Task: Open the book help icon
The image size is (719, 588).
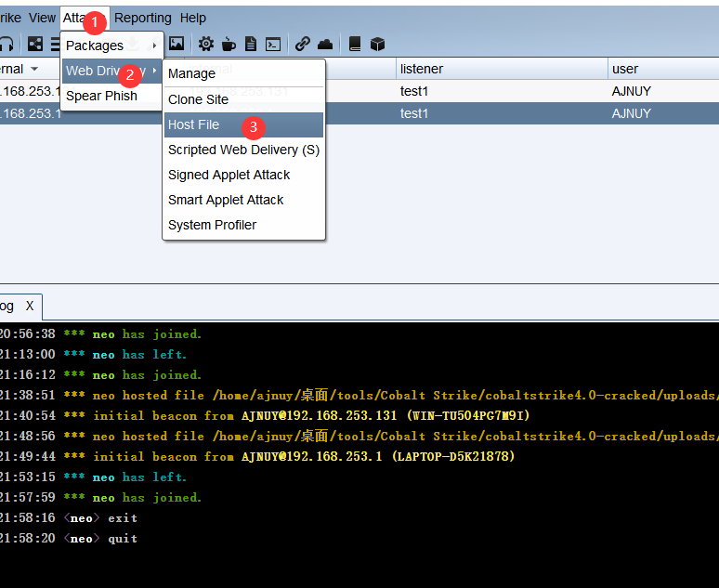Action: 355,44
